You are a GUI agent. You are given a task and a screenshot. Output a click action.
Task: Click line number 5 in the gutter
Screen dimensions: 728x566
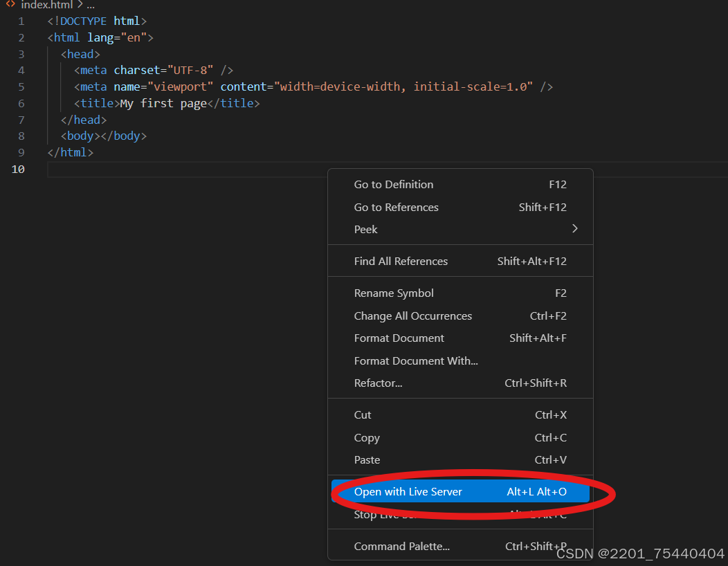[21, 86]
